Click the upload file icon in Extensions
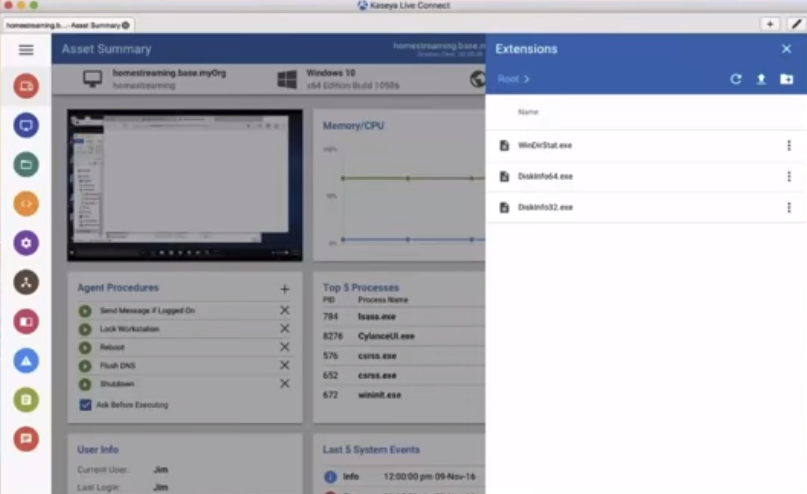Screen dimensions: 807x494 click(761, 79)
